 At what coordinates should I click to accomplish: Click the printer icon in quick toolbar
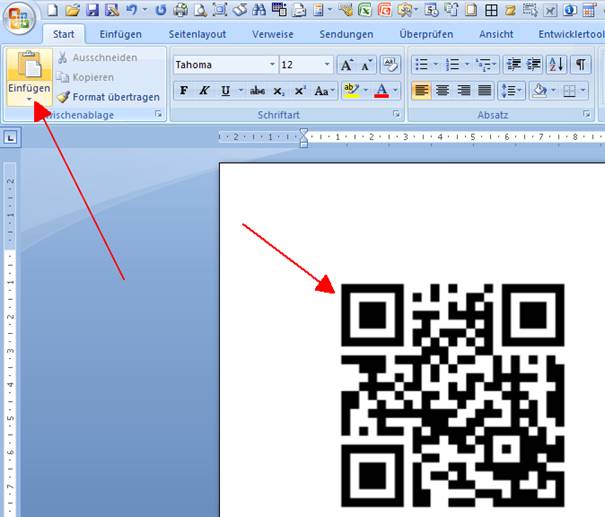click(180, 10)
